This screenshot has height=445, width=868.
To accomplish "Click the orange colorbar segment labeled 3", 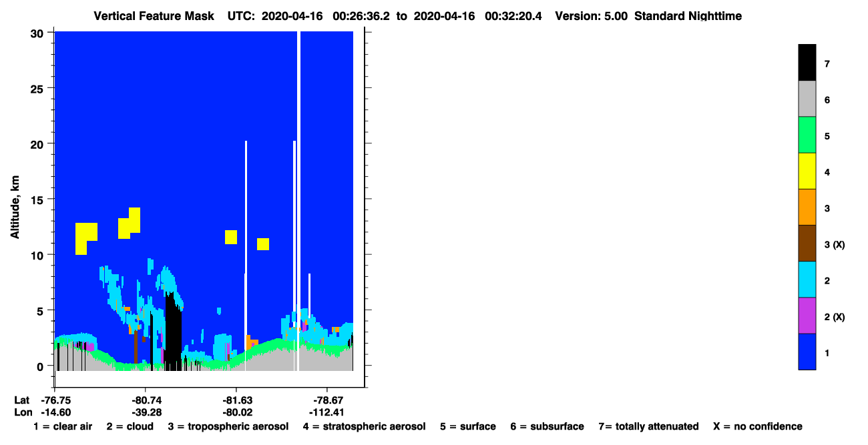I will click(807, 207).
